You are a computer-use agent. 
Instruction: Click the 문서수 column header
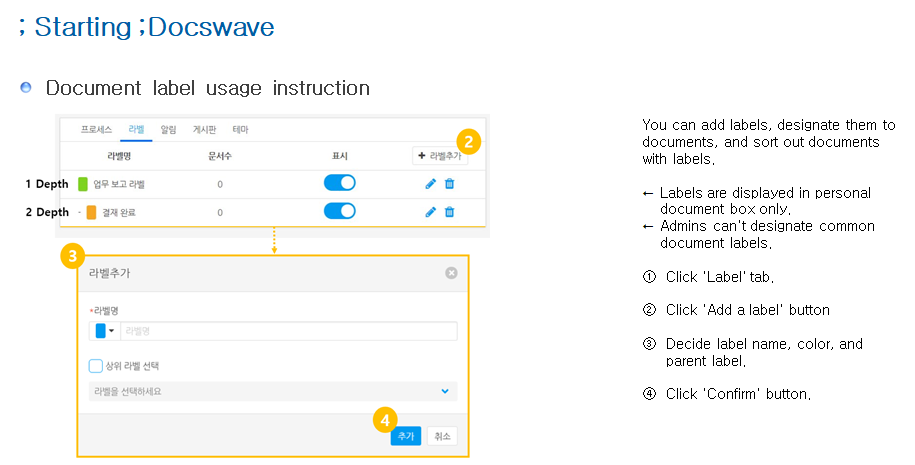tap(220, 156)
